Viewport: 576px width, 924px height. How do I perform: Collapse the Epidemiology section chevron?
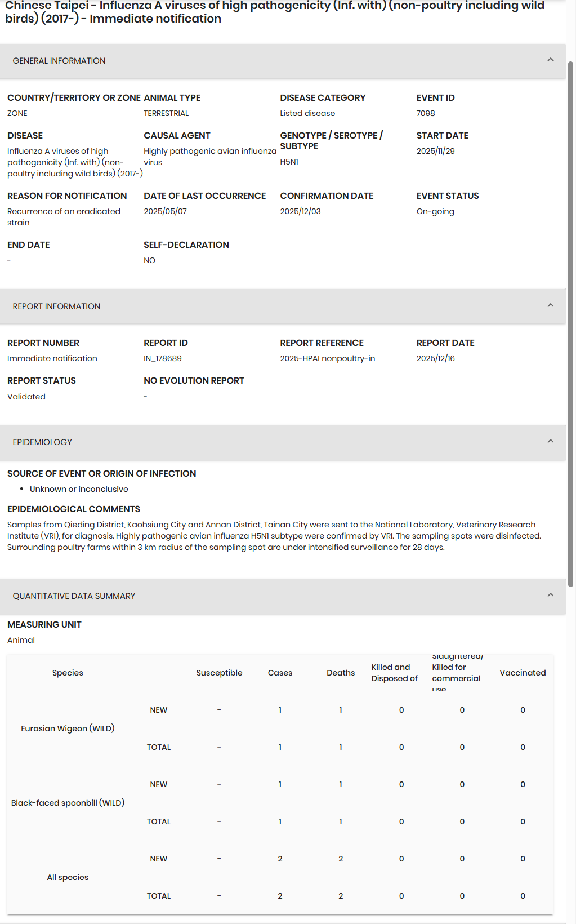[x=551, y=442]
